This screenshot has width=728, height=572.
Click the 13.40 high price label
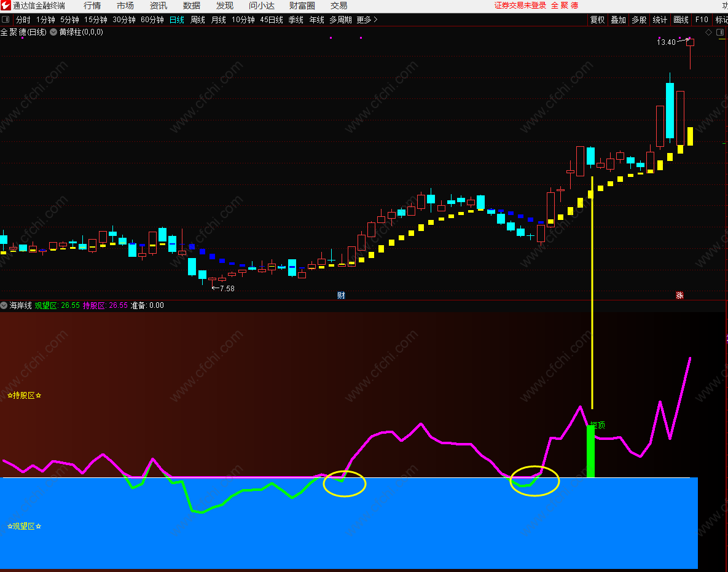point(666,42)
